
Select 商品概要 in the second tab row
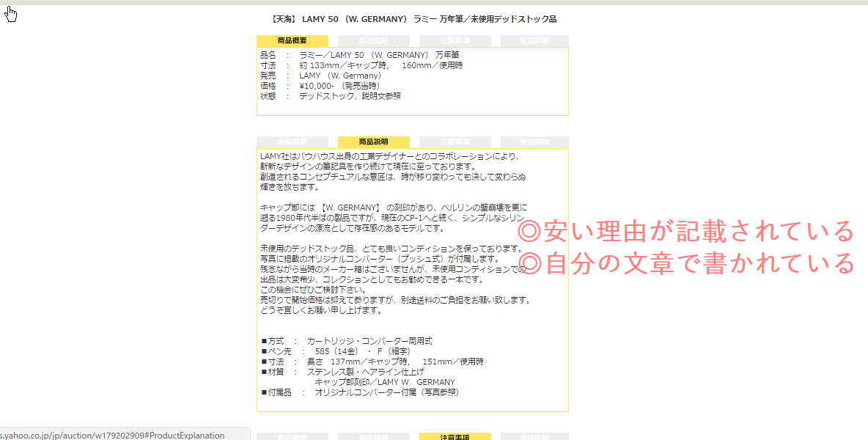(x=292, y=142)
